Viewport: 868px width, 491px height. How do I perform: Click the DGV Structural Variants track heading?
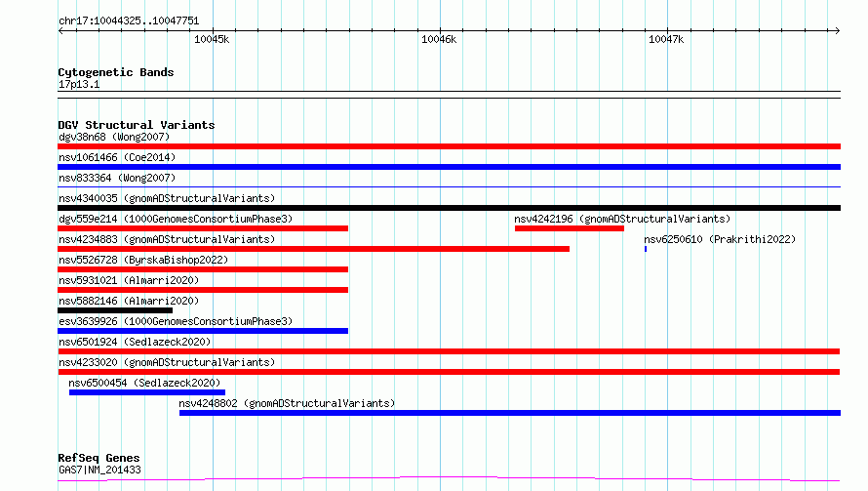click(137, 125)
